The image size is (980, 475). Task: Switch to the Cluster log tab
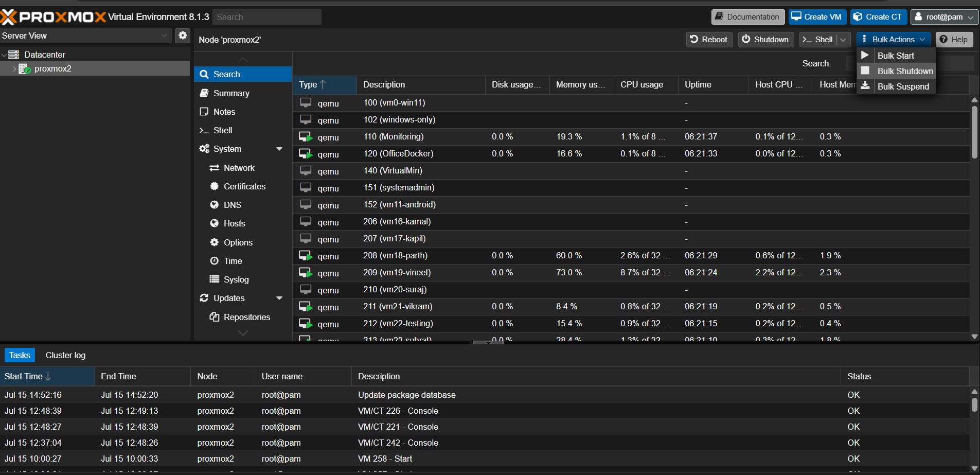65,355
